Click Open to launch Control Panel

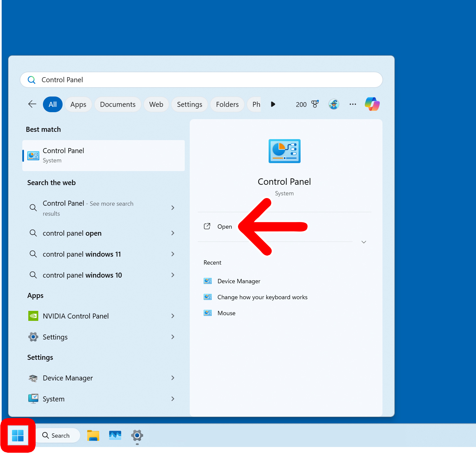click(224, 227)
